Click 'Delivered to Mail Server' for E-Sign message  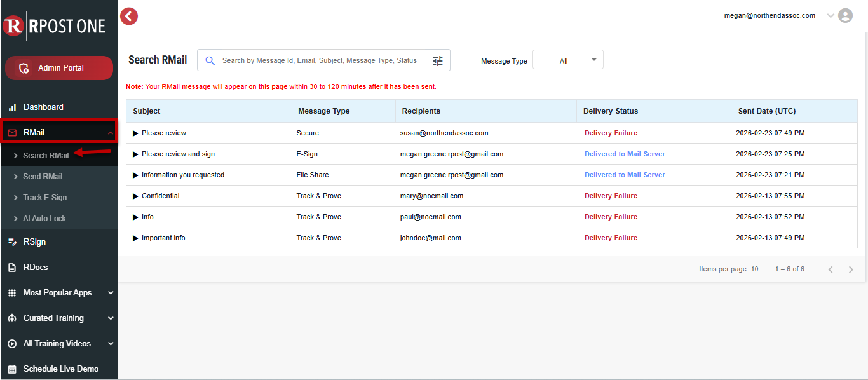pos(625,154)
